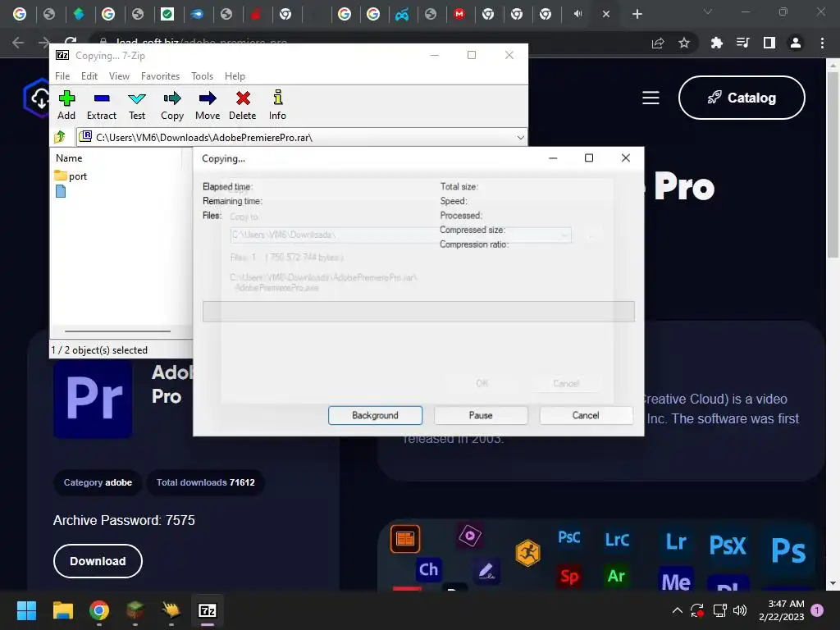
Task: Bookmark this page with star icon
Action: coord(683,43)
